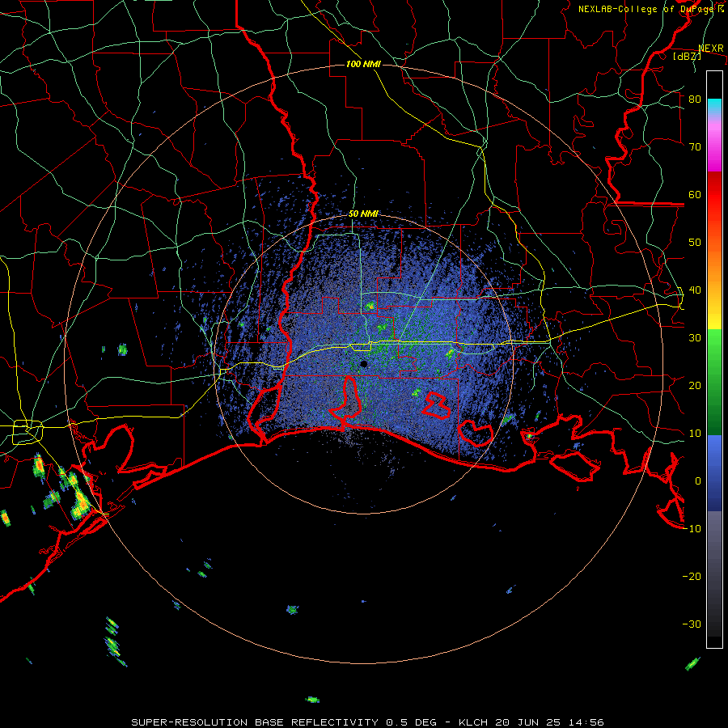
Task: Click the KLCH station identifier in the caption
Action: click(473, 722)
